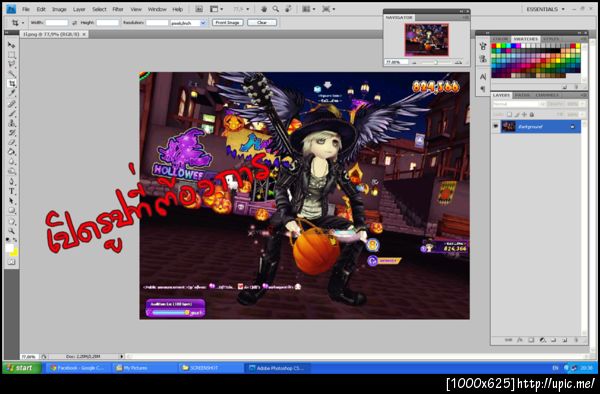Hide the Background layer with the eye icon
Screen dimensions: 600x394
(x=496, y=126)
